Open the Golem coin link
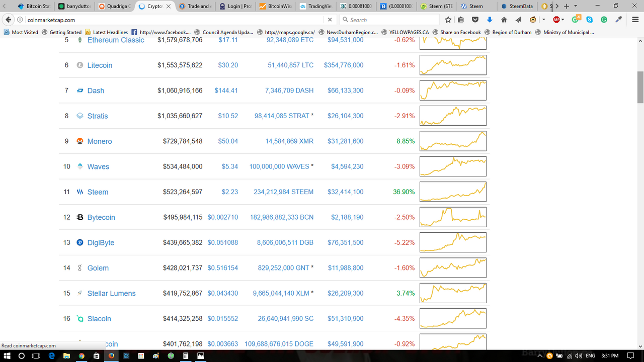This screenshot has height=362, width=644. coord(98,268)
